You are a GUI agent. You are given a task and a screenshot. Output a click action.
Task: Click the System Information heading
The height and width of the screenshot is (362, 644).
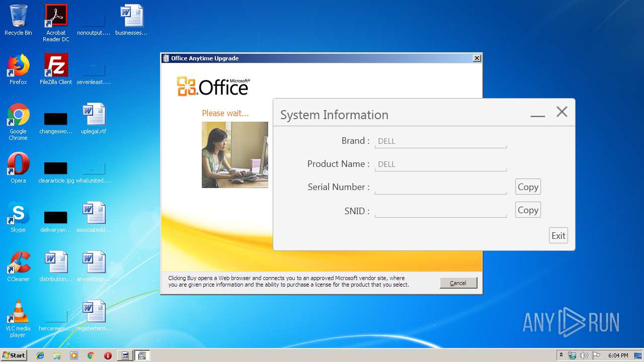pos(334,115)
